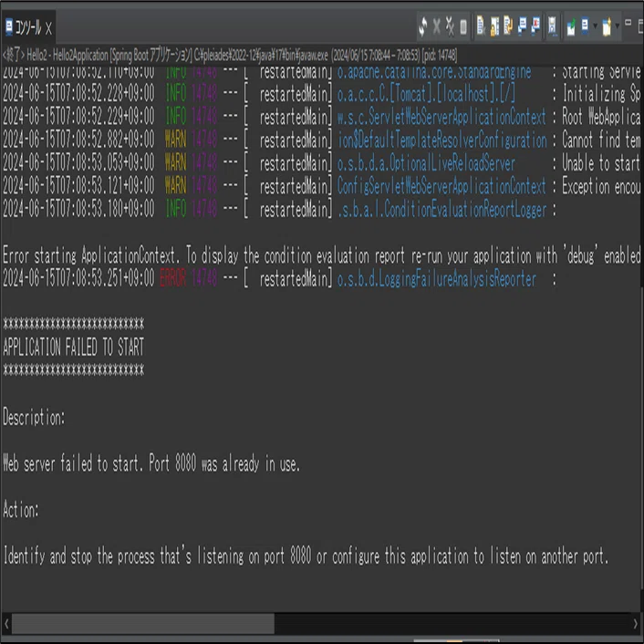Image resolution: width=644 pixels, height=644 pixels.
Task: Click the terminated Hello2Application launch description
Action: [x=229, y=55]
